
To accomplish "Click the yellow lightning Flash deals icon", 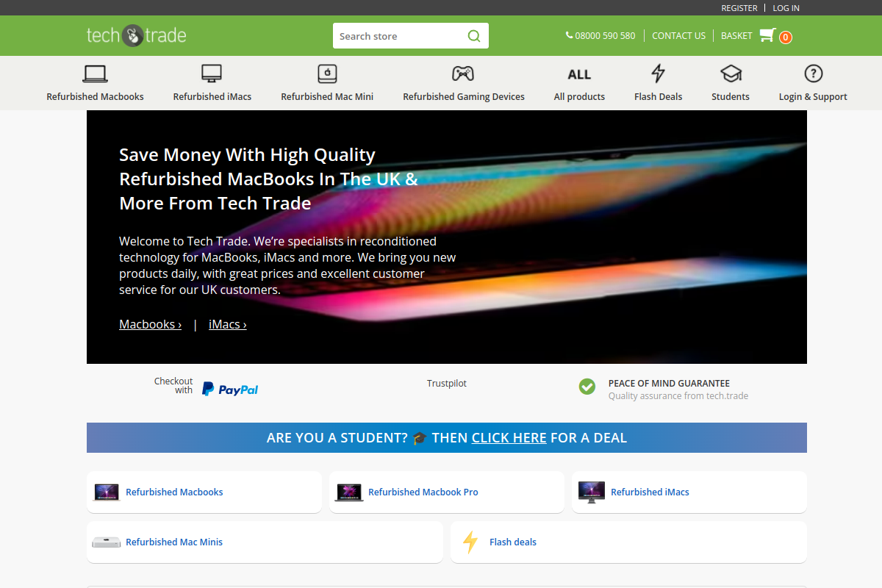I will click(x=470, y=542).
